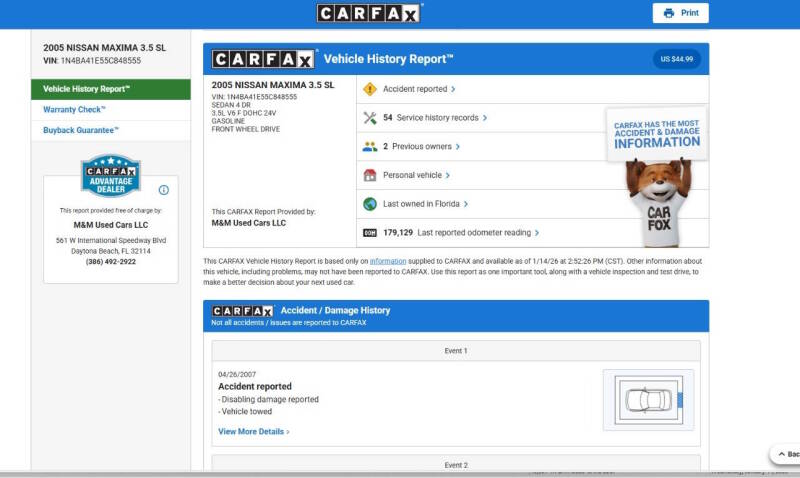Click the 04/26/2007 event date
The width and height of the screenshot is (800, 478).
pos(237,374)
